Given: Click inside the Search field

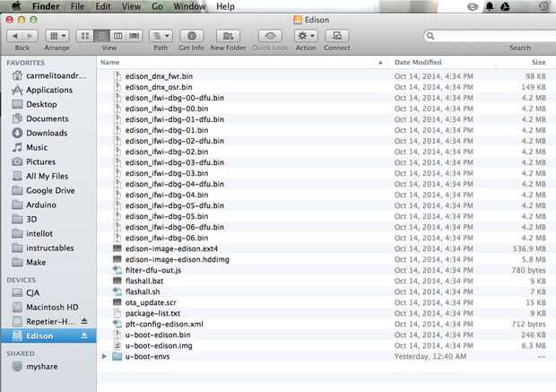Looking at the screenshot, I should (x=491, y=36).
